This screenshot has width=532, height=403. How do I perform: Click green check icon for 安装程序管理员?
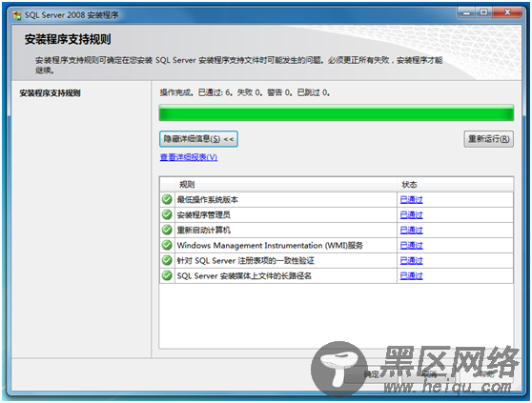pyautogui.click(x=167, y=214)
